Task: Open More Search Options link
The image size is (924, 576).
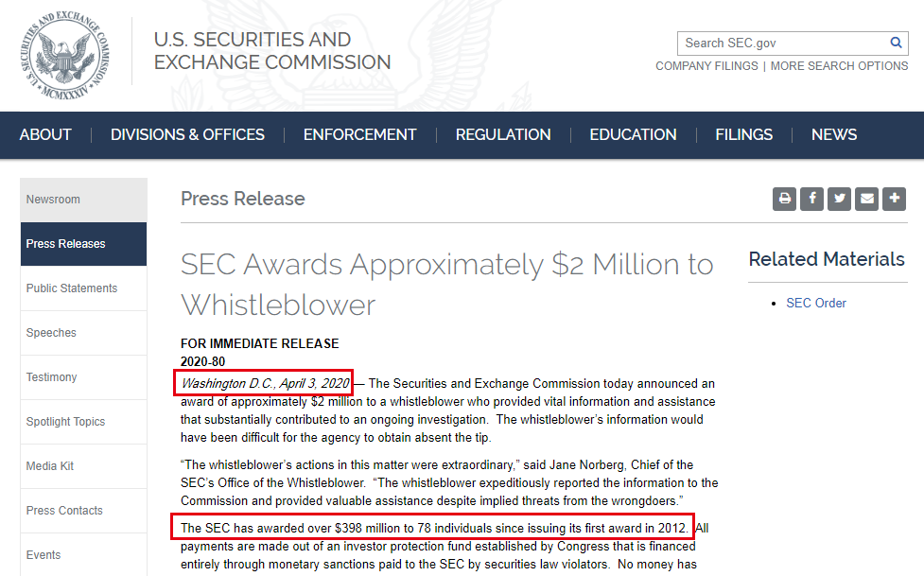Action: [839, 66]
